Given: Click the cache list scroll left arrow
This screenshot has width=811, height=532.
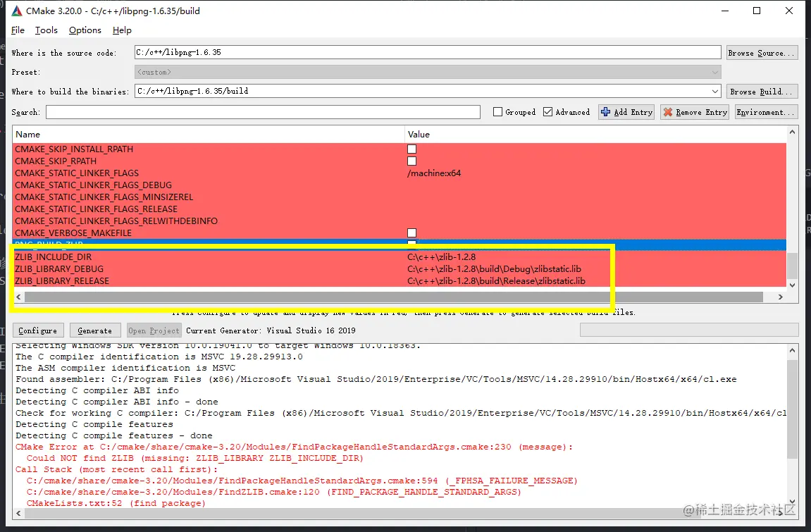Looking at the screenshot, I should (x=18, y=297).
